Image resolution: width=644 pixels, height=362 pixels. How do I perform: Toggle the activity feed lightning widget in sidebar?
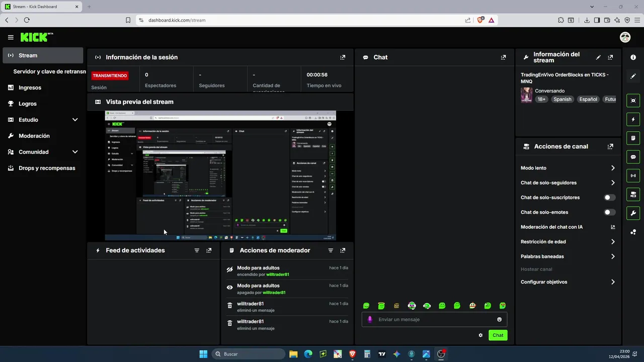point(633,119)
